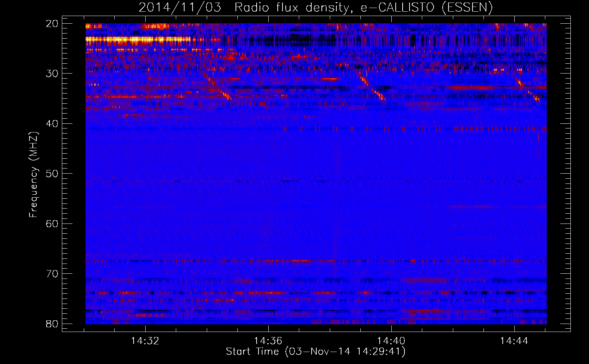
Task: Click the 30 MHz frequency tick label
Action: (x=52, y=74)
